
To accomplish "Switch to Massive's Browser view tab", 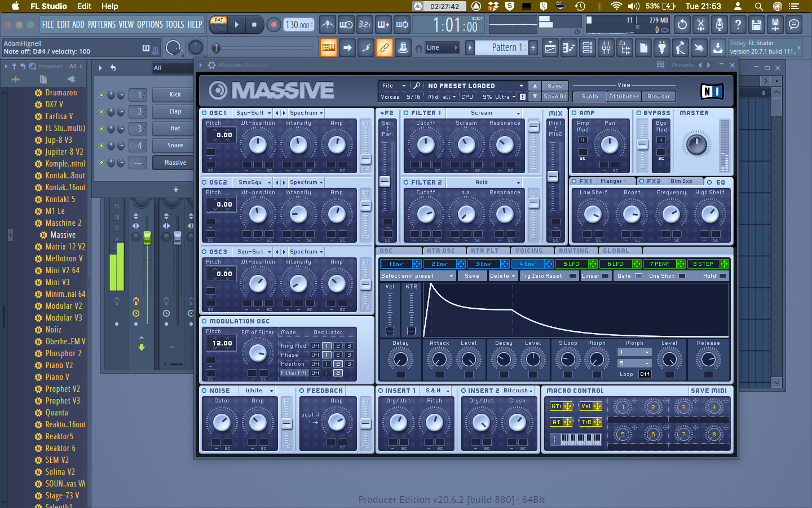I will (658, 96).
